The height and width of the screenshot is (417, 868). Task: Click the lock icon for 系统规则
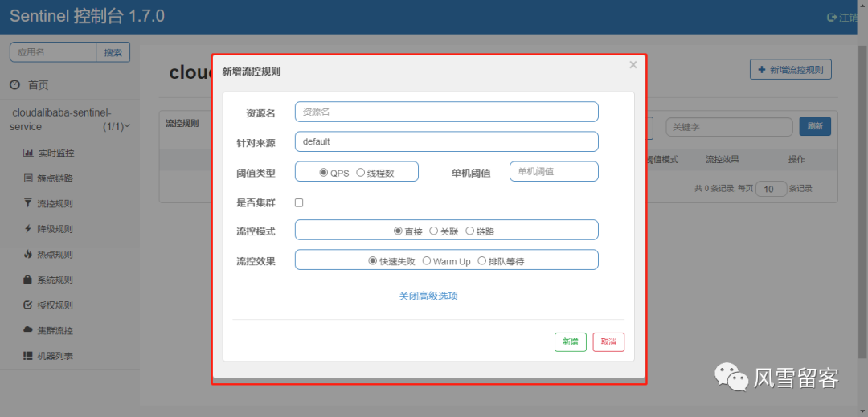tap(28, 280)
